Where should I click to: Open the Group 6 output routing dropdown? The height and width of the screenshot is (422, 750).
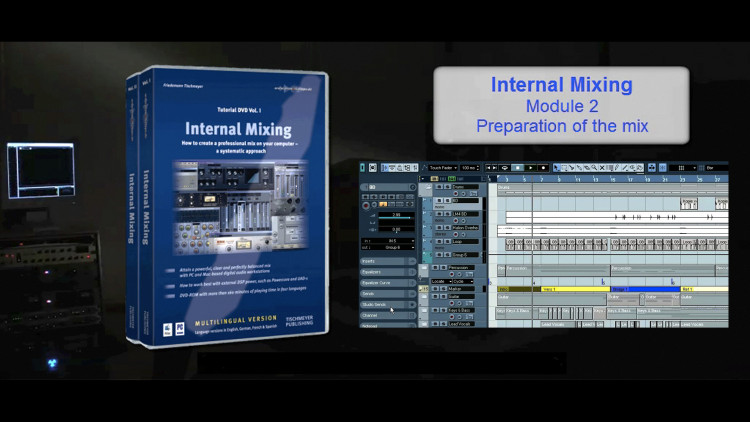click(x=388, y=247)
